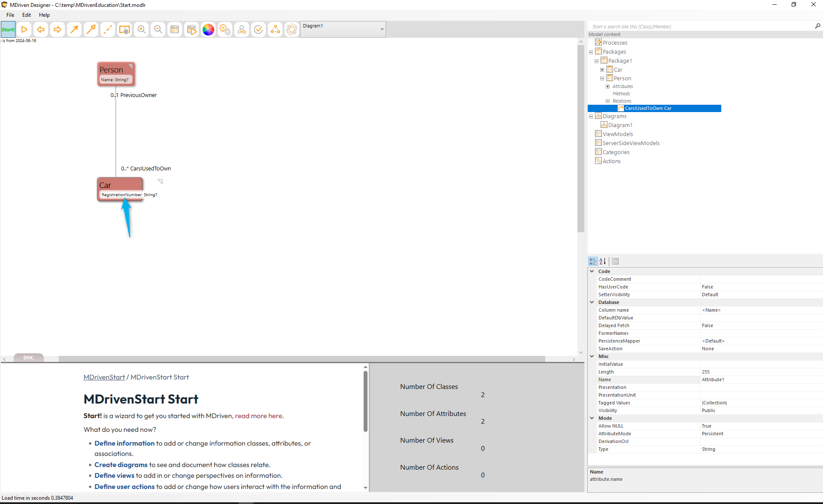Click the color wheel toolbar icon
Image resolution: width=823 pixels, height=504 pixels.
(208, 30)
